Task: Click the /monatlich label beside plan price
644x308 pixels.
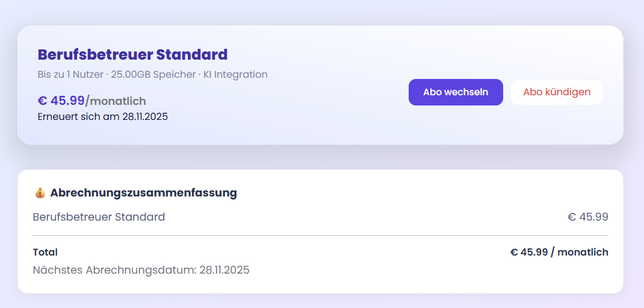Action: pyautogui.click(x=116, y=101)
